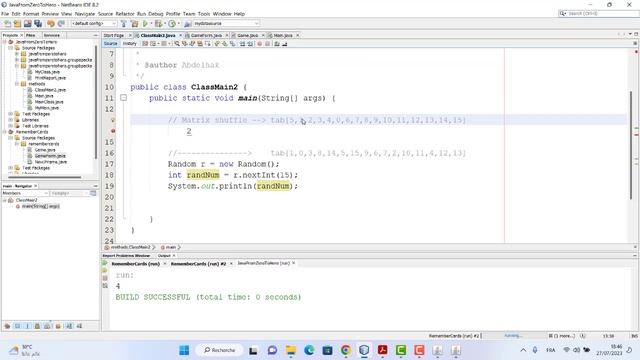
Task: Click the NetBeans cube icon in taskbar
Action: pos(364,350)
